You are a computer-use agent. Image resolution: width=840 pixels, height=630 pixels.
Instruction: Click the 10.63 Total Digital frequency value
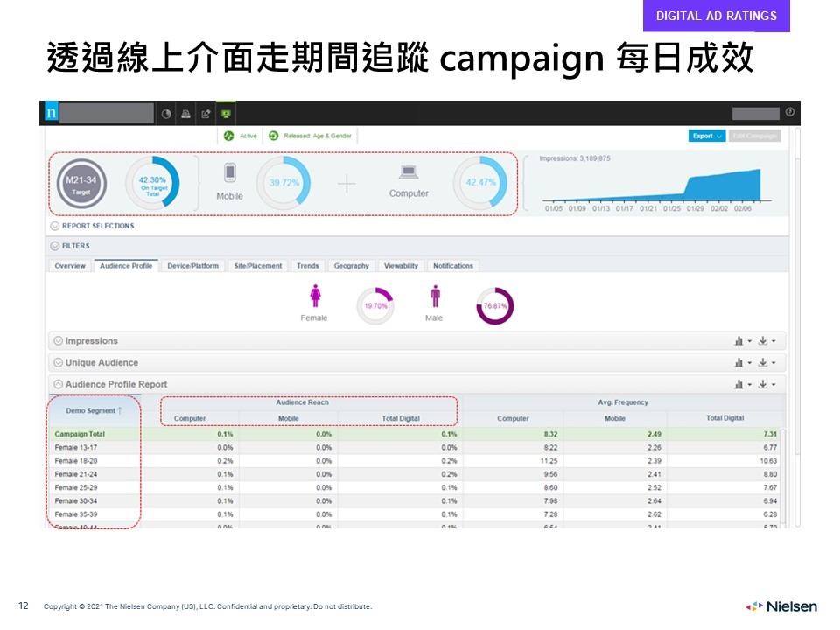coord(768,461)
